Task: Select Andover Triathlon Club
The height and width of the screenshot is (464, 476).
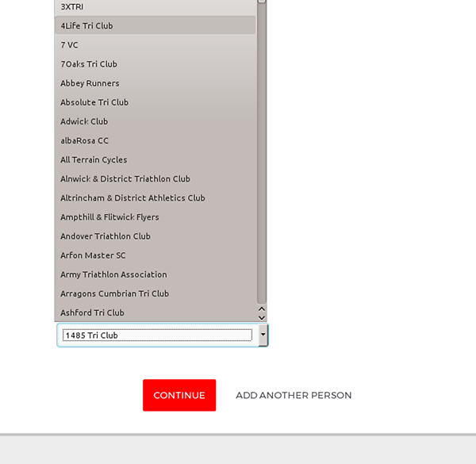Action: tap(155, 236)
